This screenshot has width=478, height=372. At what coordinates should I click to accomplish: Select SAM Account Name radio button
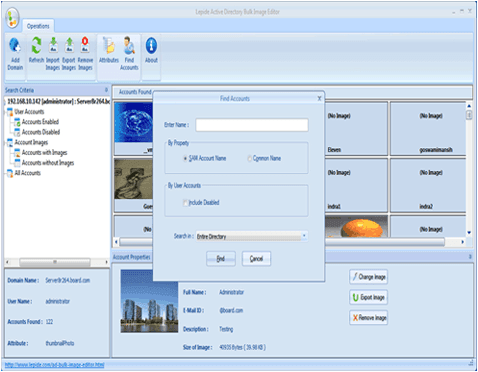point(185,158)
